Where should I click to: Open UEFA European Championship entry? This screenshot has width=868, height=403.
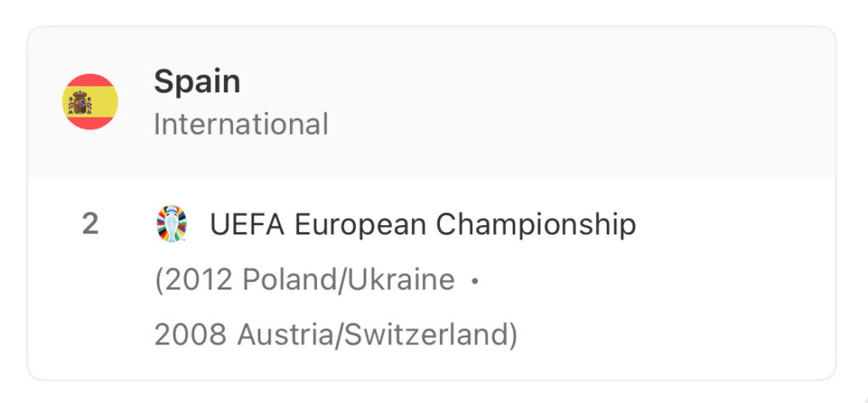[423, 225]
